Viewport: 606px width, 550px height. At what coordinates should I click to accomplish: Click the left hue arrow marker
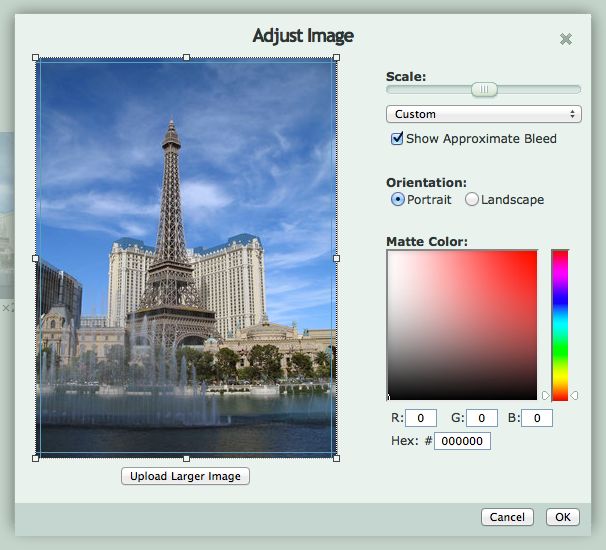pyautogui.click(x=546, y=395)
